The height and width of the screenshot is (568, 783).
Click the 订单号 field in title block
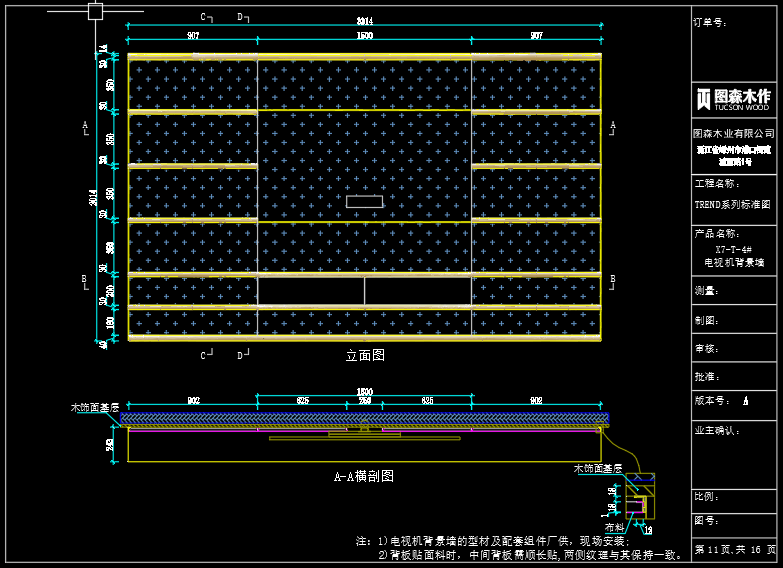click(710, 22)
